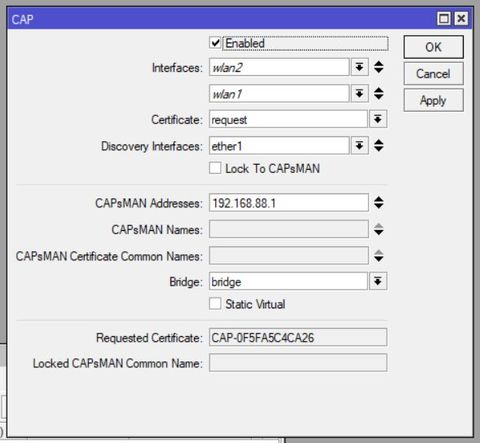Click the Discovery Interfaces ether1 field
This screenshot has height=443, width=480.
tap(279, 145)
